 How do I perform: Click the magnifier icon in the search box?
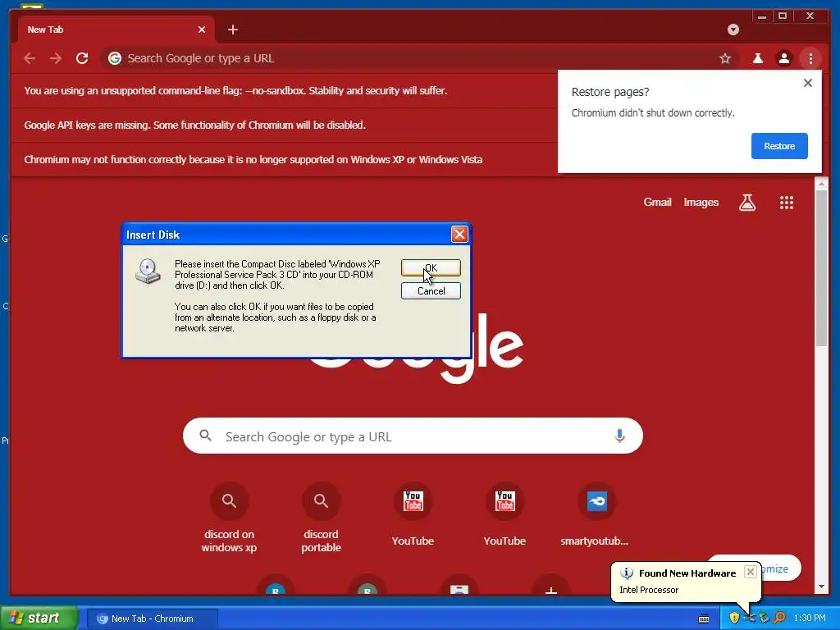(206, 436)
